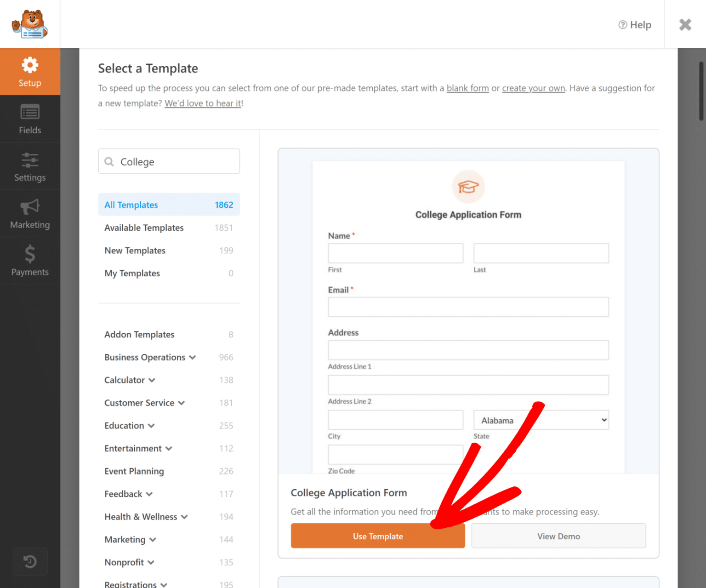Screen dimensions: 706x588
Task: Click the Use Template button
Action: pos(377,536)
